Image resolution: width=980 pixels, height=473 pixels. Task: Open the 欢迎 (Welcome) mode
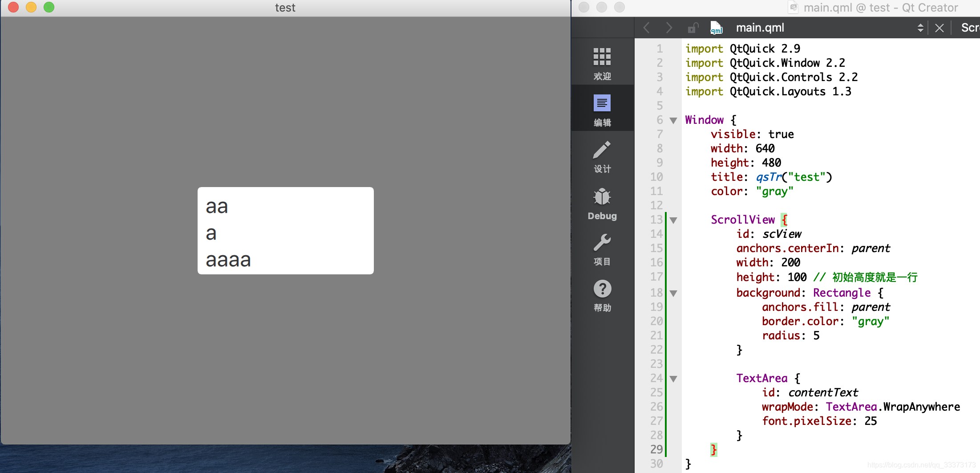coord(602,62)
